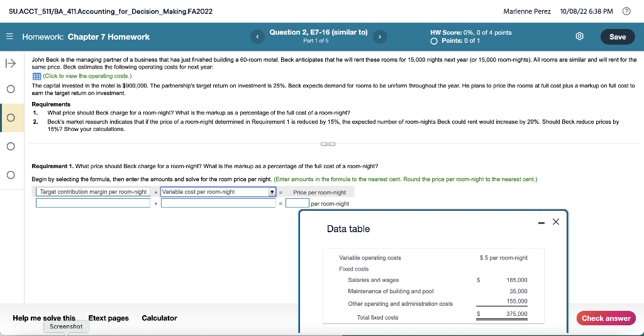Click the Question 2, E7-16 heading
The image size is (644, 336).
[x=318, y=33]
